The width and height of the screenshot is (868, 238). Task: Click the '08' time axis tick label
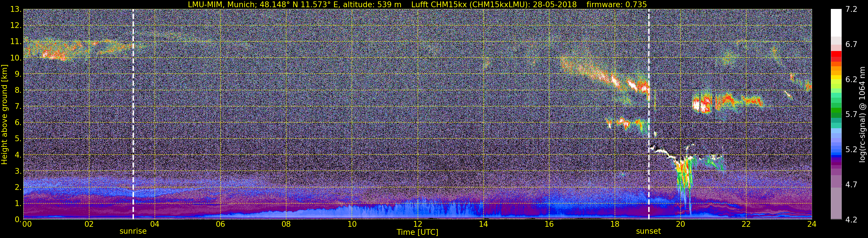286,224
